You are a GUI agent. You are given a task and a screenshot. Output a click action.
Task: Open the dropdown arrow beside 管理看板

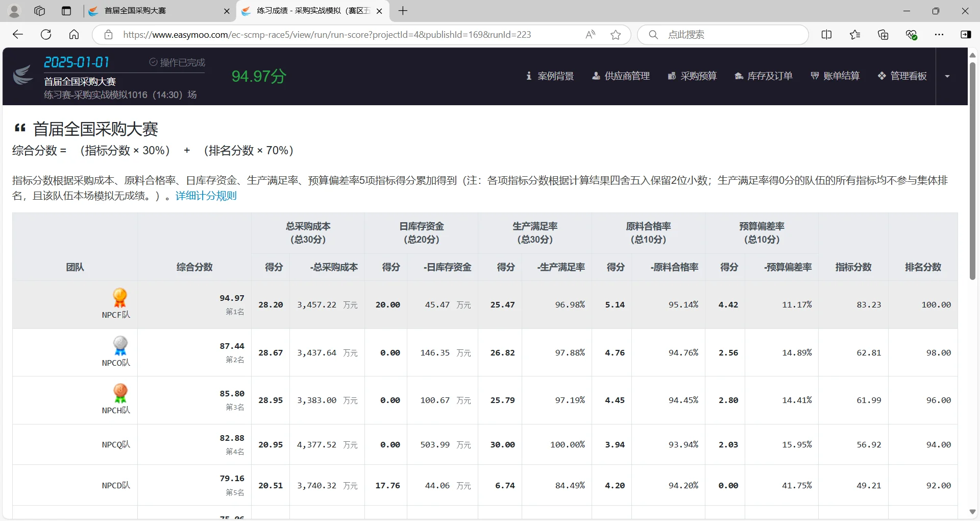click(x=948, y=76)
